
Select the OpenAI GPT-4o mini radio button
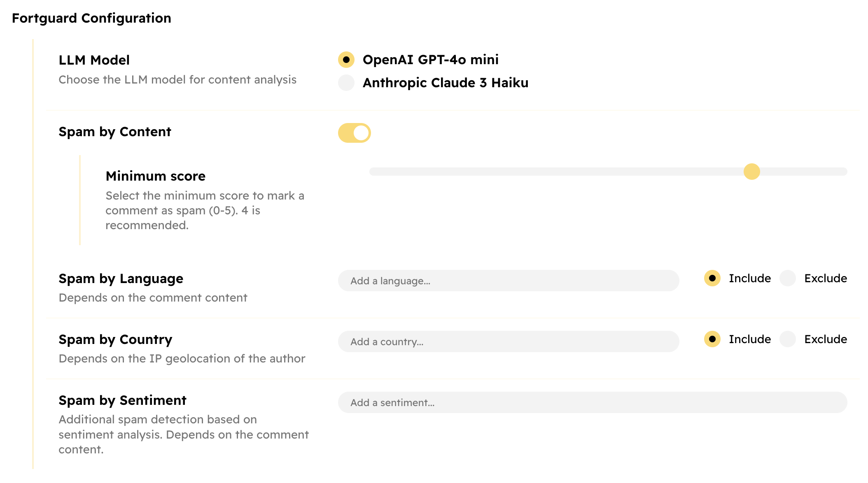pyautogui.click(x=346, y=60)
